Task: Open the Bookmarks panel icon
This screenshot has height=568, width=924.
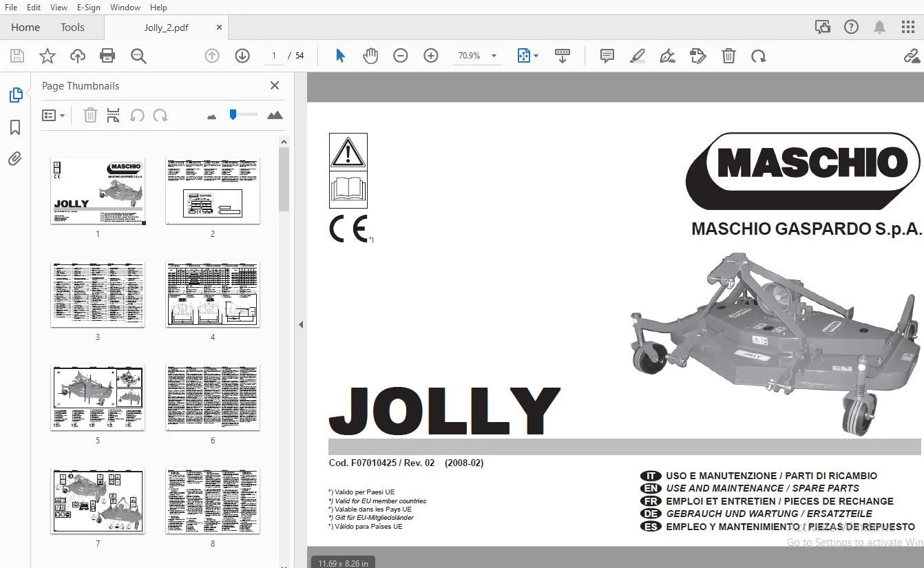Action: coord(15,127)
